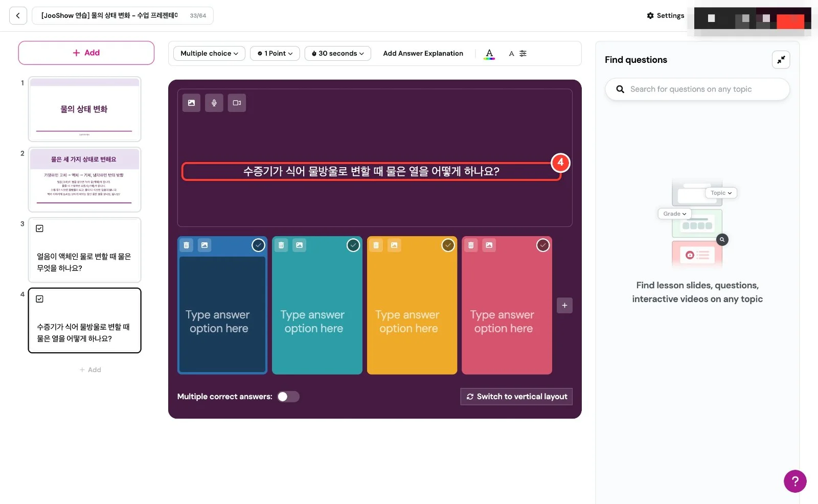818x504 pixels.
Task: Mark the yellow option as correct
Action: [x=448, y=245]
